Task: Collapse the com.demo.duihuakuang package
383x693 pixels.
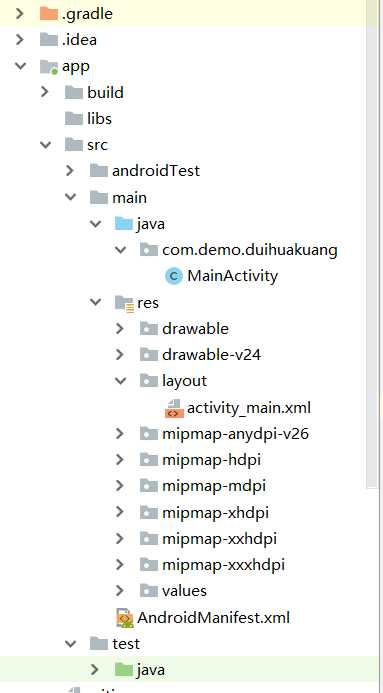Action: pyautogui.click(x=121, y=250)
